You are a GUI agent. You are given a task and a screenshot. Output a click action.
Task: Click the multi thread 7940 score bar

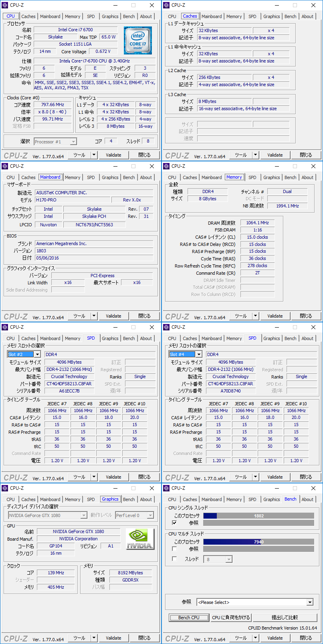258,542
